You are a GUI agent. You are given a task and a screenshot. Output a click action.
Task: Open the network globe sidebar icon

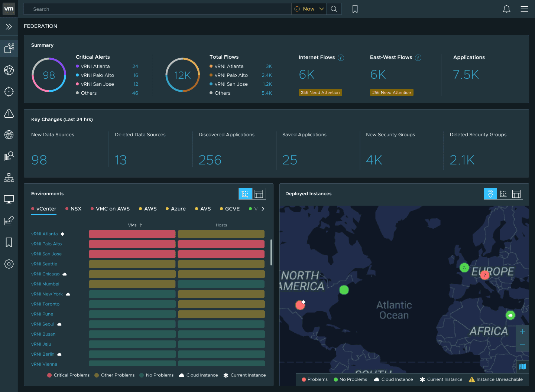[x=9, y=135]
